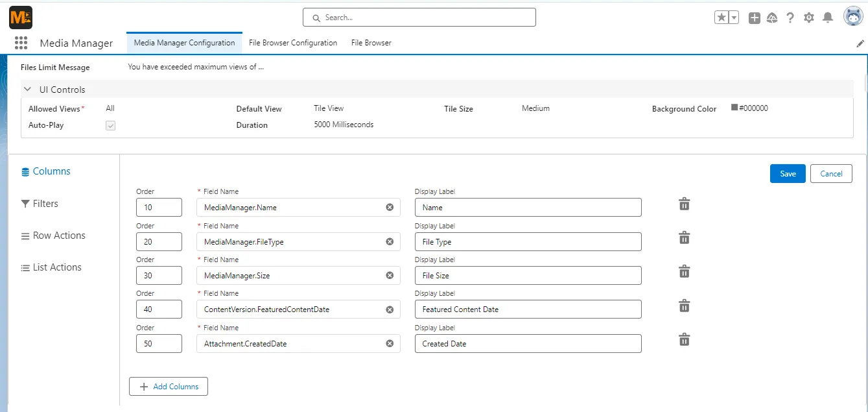Clear the MediaManager.Size field
This screenshot has height=412, width=868.
[390, 275]
